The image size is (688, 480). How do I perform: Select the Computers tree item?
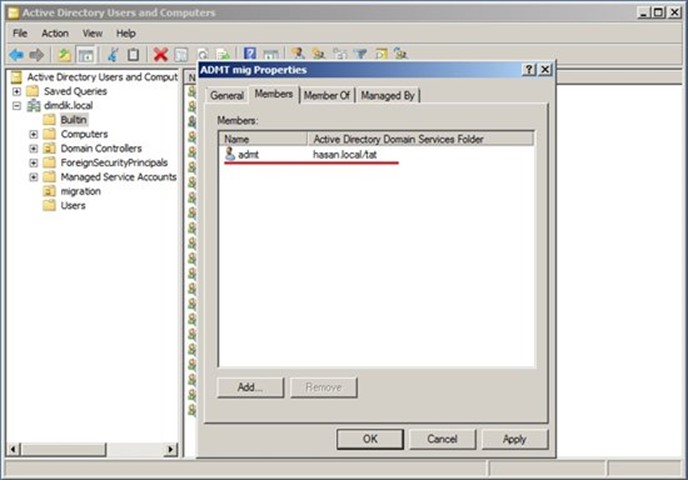(x=84, y=134)
